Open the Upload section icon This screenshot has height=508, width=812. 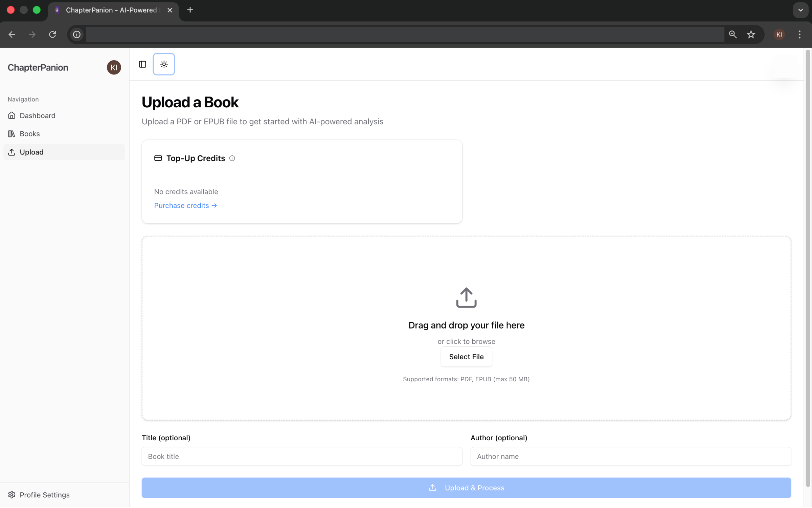(12, 152)
